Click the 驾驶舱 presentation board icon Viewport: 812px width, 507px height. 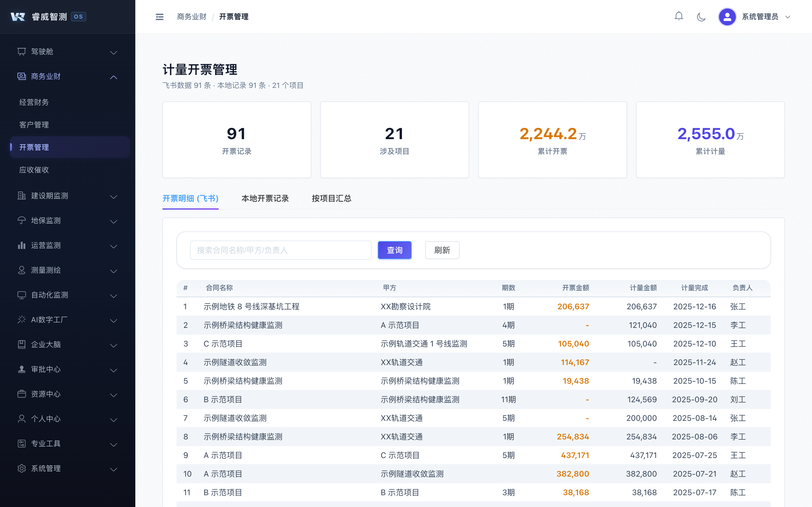21,52
